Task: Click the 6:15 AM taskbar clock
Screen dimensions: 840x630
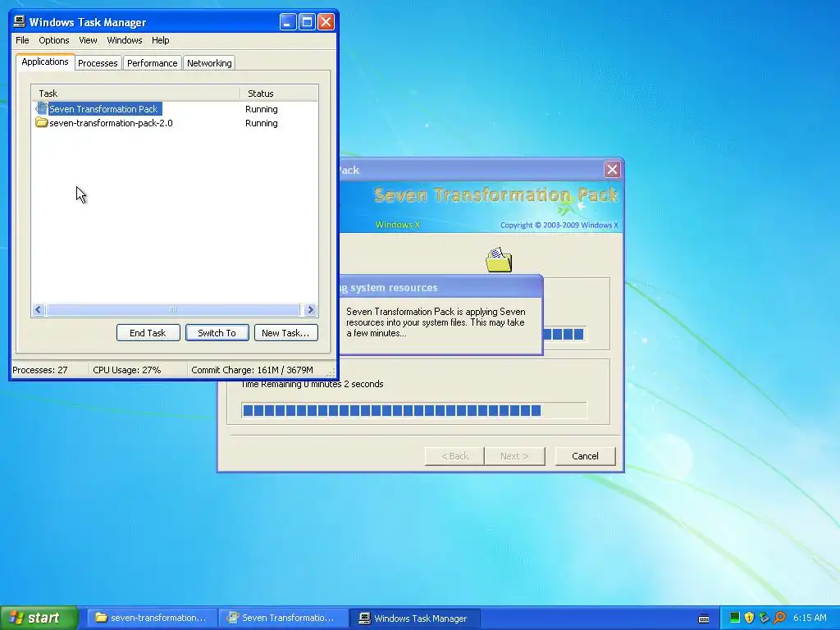Action: [810, 618]
